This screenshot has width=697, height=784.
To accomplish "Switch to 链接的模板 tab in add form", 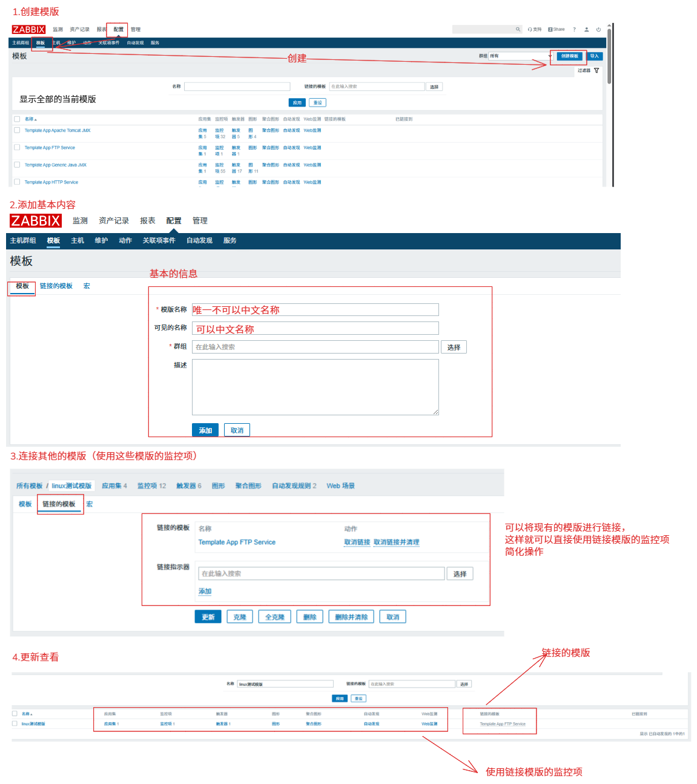I will 56,286.
